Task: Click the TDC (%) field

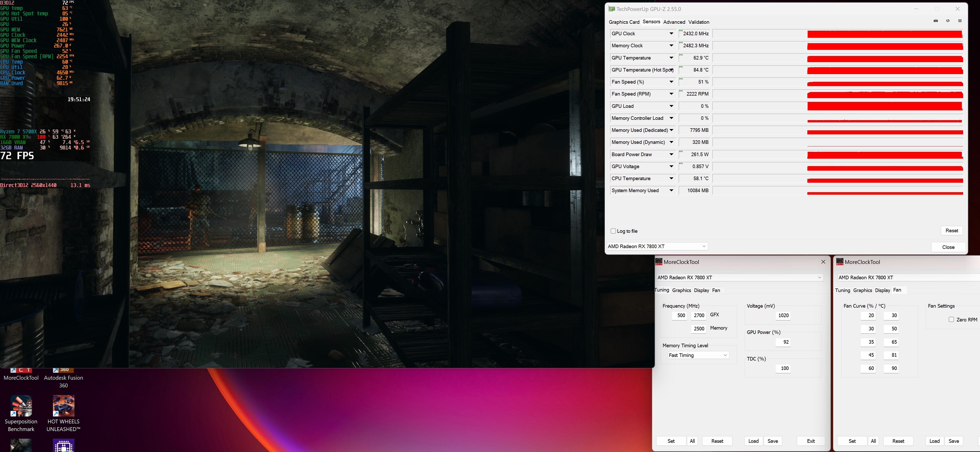Action: tap(783, 368)
